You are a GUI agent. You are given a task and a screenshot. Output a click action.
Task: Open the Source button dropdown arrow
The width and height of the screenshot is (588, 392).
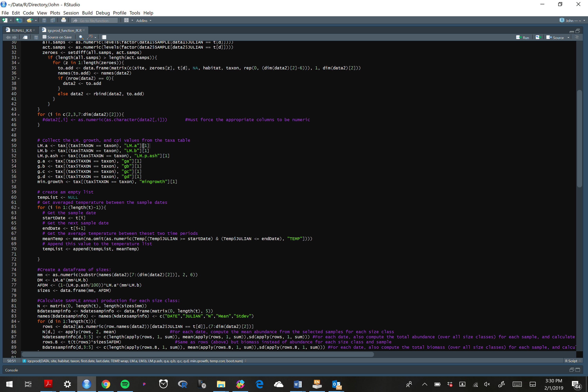click(x=568, y=37)
